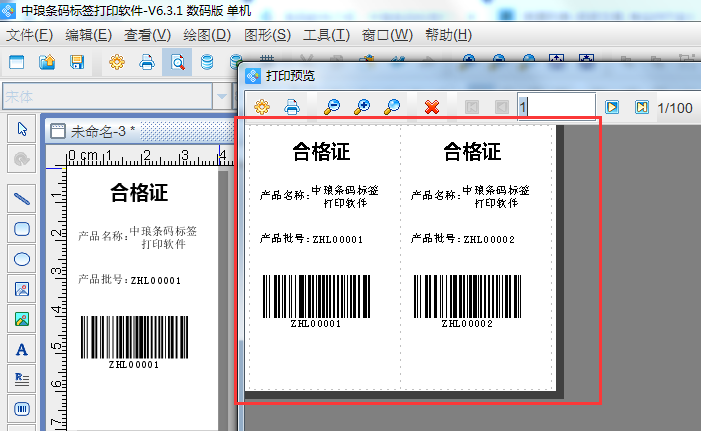Click the page number input field

[556, 107]
